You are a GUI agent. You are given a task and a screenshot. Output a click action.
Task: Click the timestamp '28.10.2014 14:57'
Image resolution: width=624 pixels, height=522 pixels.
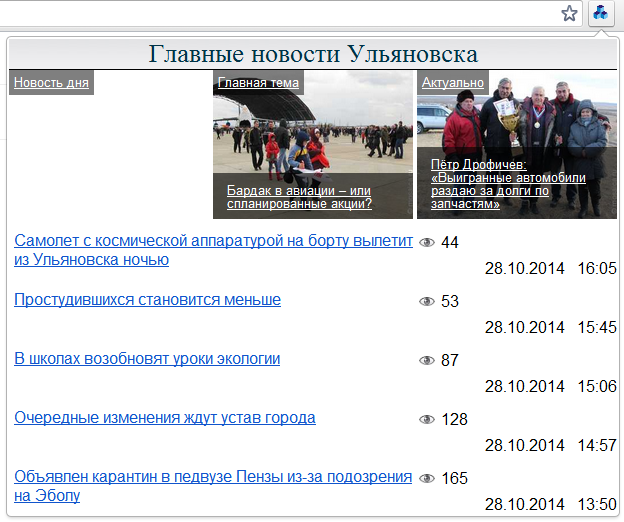point(551,445)
